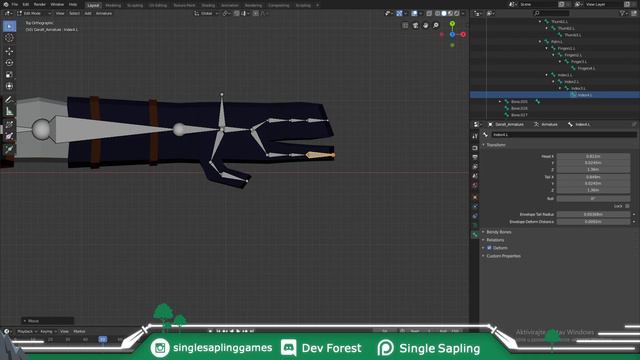Image resolution: width=640 pixels, height=360 pixels.
Task: Select the Measure tool
Action: tap(9, 111)
